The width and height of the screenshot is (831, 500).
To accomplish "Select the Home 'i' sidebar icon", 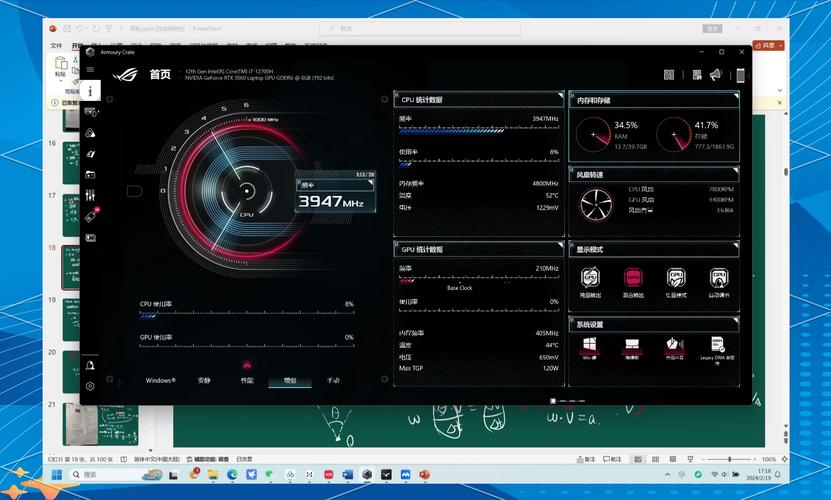I will click(x=90, y=91).
